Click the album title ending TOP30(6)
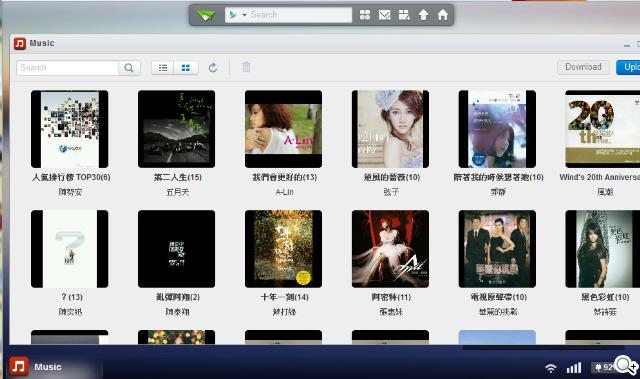The image size is (640, 379). pyautogui.click(x=71, y=177)
